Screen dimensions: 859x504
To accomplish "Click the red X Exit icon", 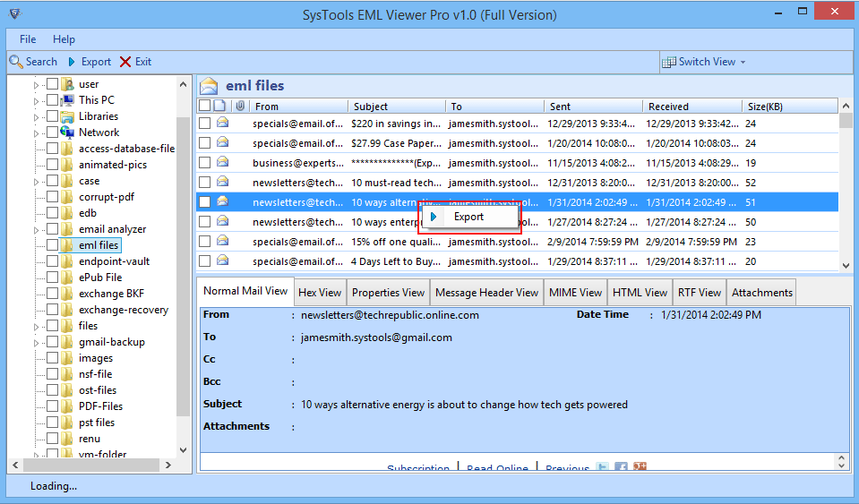I will click(x=125, y=62).
